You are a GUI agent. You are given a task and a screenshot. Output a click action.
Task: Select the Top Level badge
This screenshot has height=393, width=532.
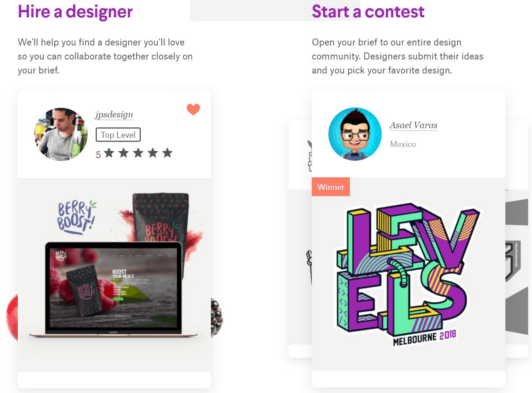coord(118,135)
